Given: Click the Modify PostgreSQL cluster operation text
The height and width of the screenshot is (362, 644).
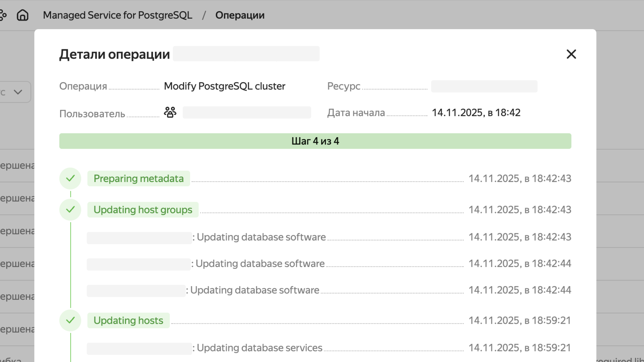Looking at the screenshot, I should (x=225, y=86).
